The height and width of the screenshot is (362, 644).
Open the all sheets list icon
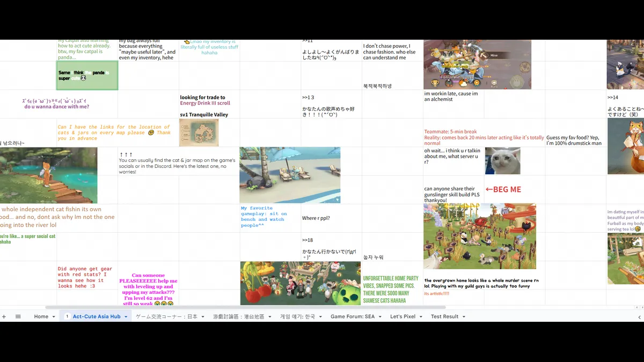[18, 317]
